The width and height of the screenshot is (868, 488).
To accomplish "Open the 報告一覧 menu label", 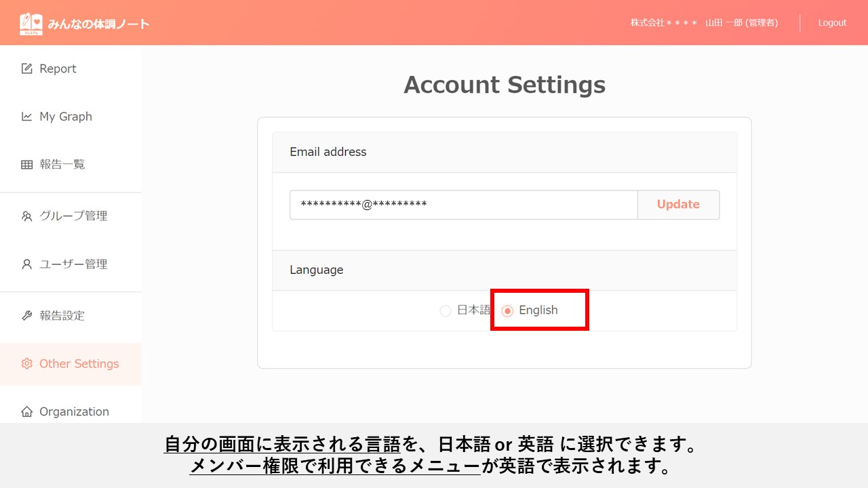I will click(62, 165).
